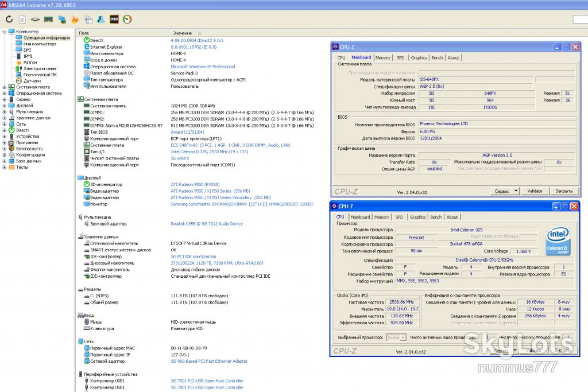The image size is (588, 392).
Task: Click the DirectX Xbox icon in tree
Action: [11, 130]
